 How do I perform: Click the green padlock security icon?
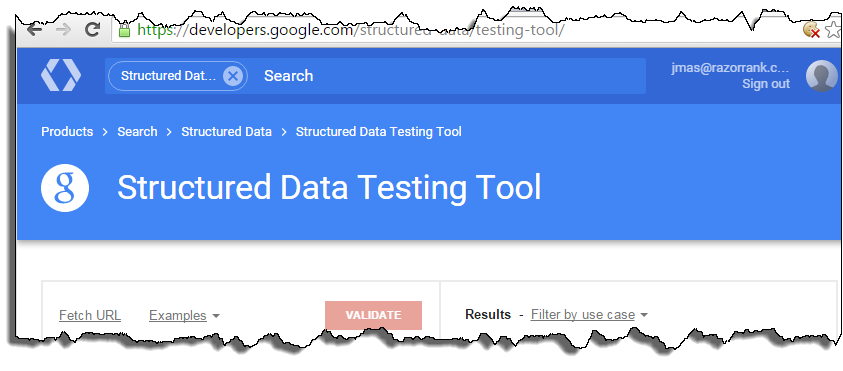124,29
